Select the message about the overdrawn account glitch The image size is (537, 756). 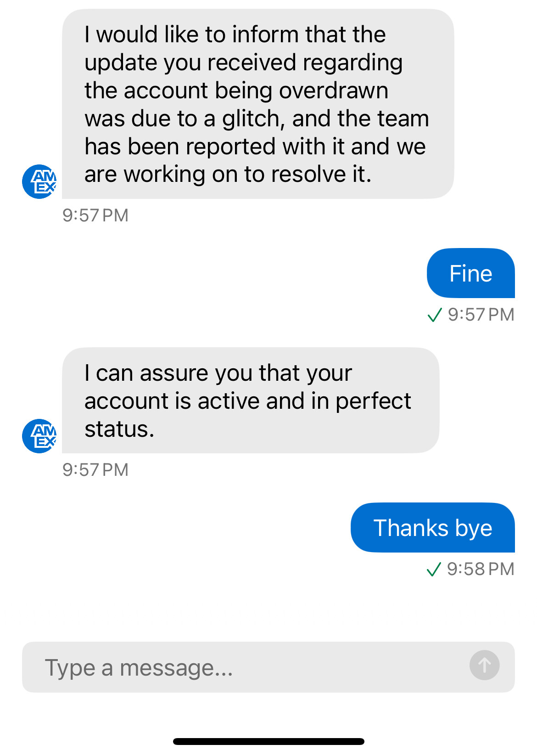257,104
